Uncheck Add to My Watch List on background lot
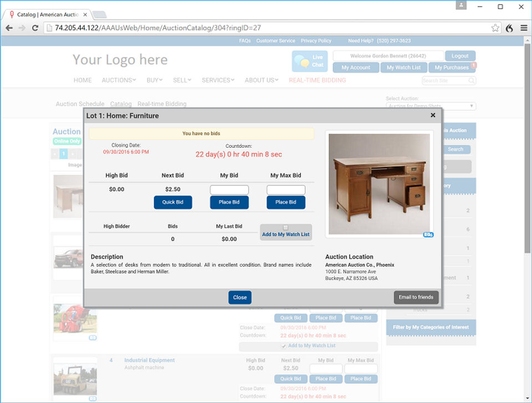This screenshot has height=403, width=532. tap(284, 346)
